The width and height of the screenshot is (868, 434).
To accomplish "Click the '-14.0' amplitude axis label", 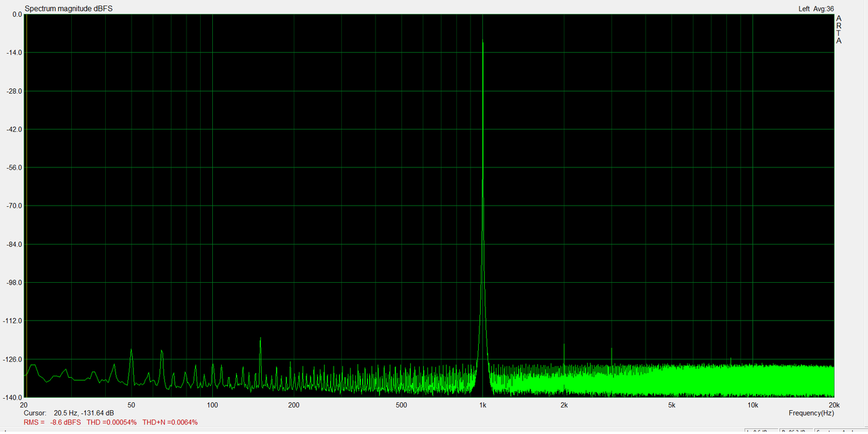I will point(14,53).
